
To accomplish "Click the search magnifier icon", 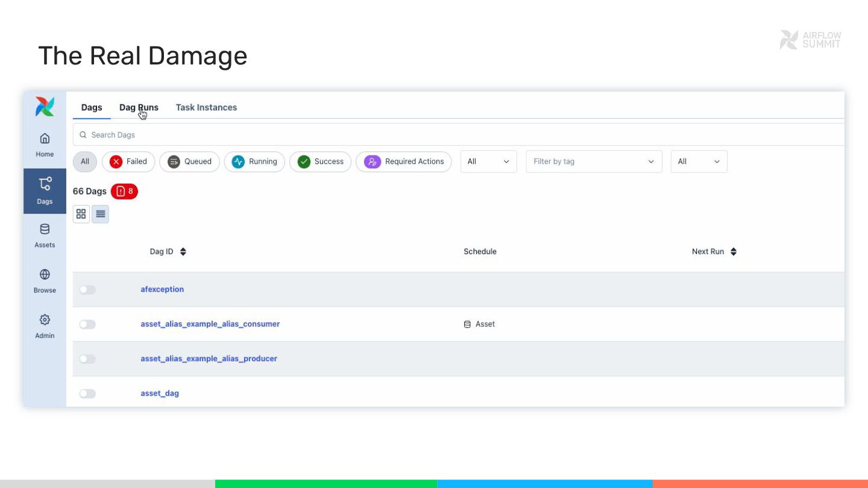I will (83, 135).
